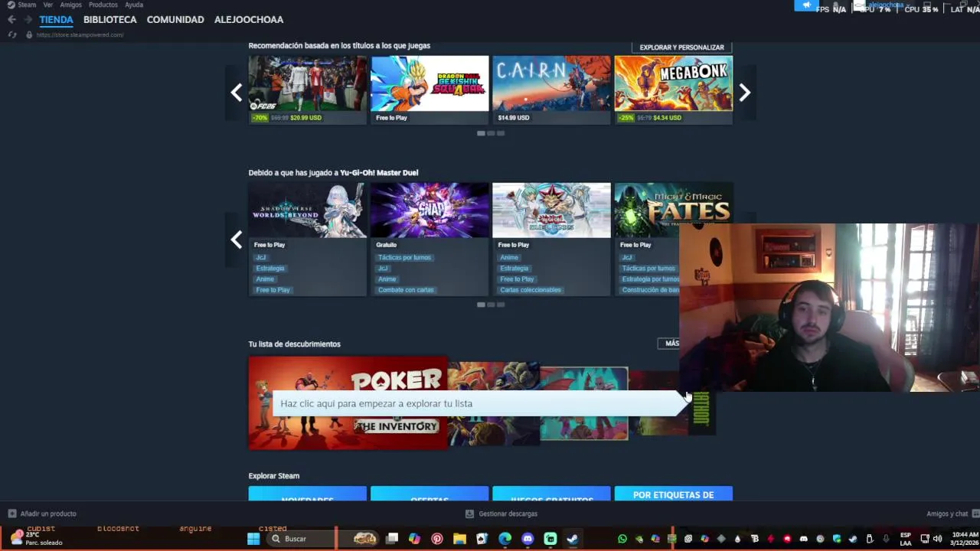Open the Dragon Ball Gekishin Squadra thumbnail
This screenshot has width=980, height=551.
click(x=430, y=83)
